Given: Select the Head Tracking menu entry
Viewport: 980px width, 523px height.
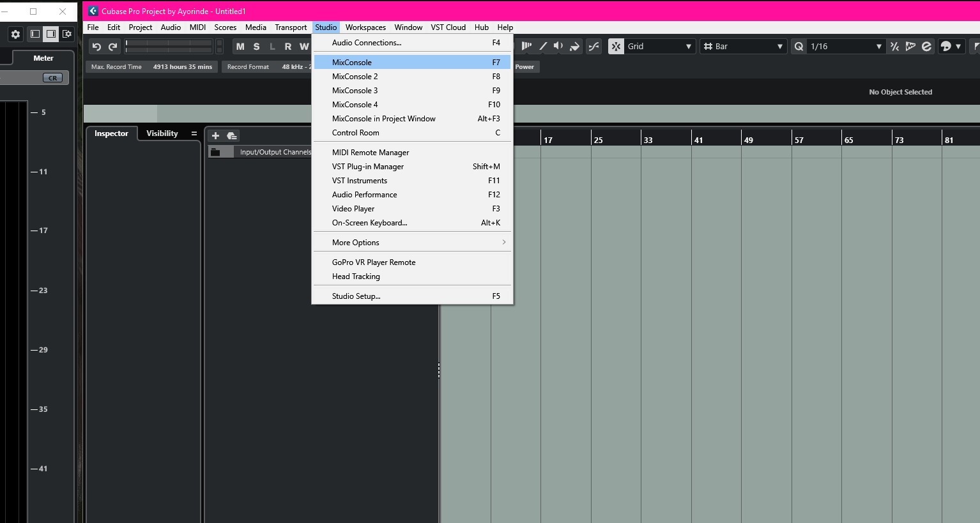Looking at the screenshot, I should point(412,277).
